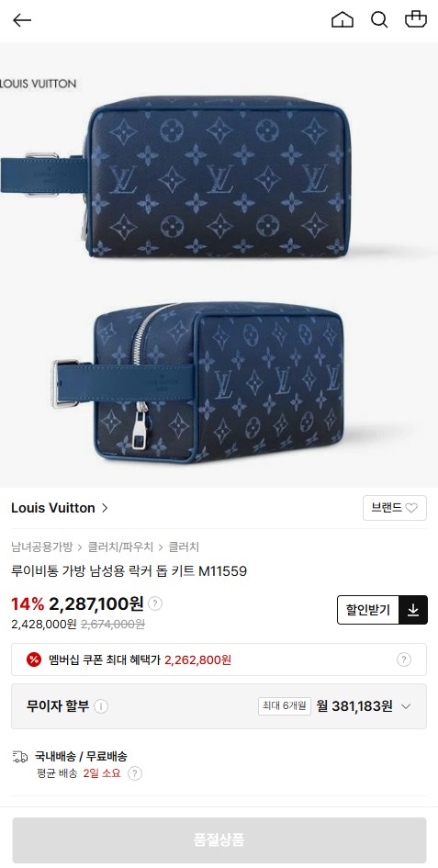438x868 pixels.
Task: Open the Louis Vuitton brand page chevron
Action: (105, 508)
